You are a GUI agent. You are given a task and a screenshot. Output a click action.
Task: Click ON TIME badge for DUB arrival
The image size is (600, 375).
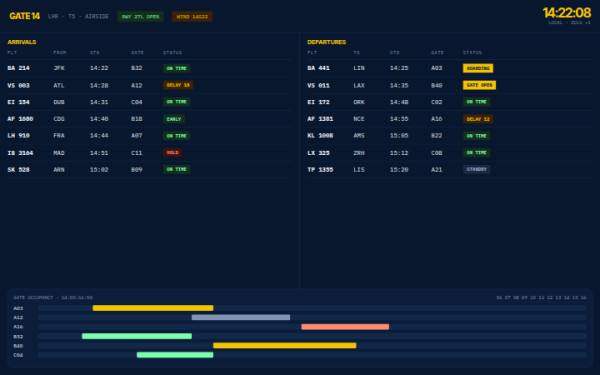point(176,102)
